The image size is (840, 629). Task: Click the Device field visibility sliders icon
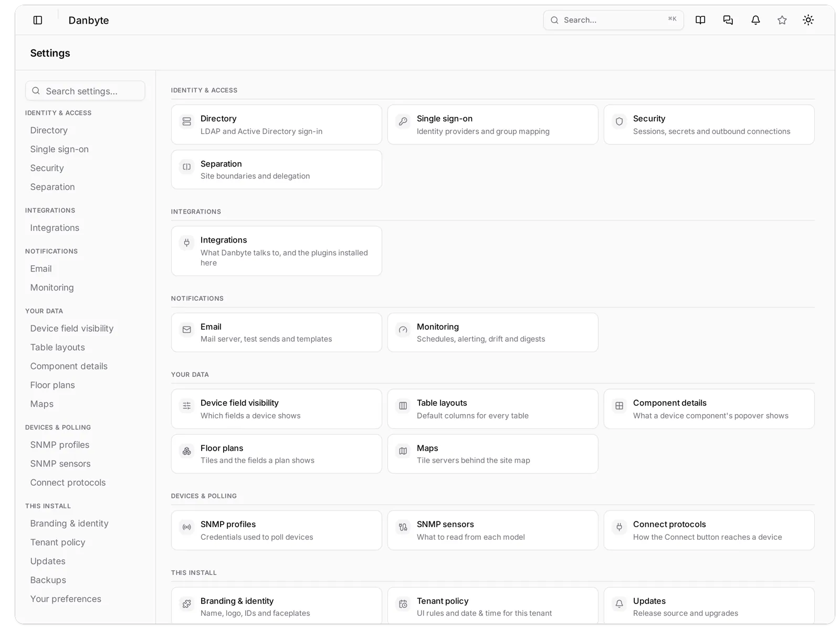coord(187,406)
